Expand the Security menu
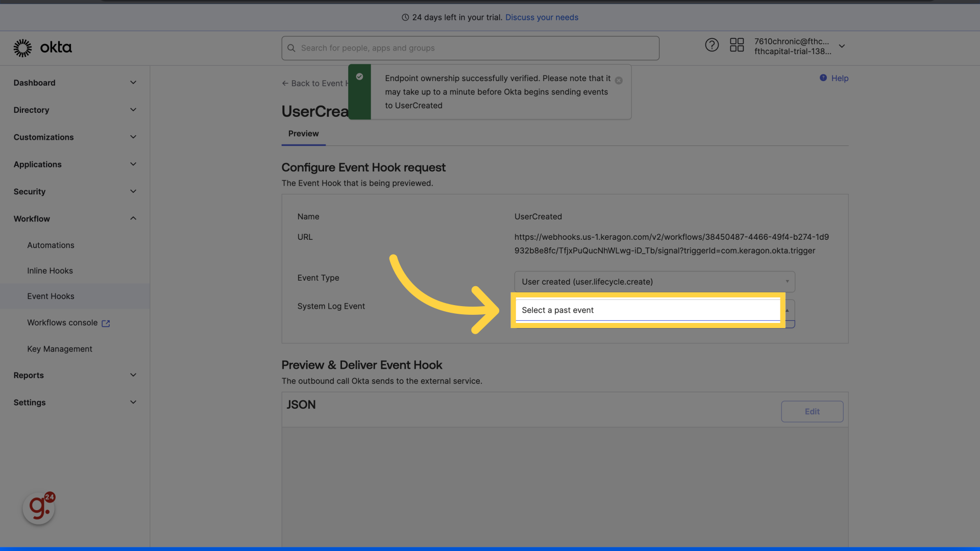This screenshot has width=980, height=551. coord(75,191)
